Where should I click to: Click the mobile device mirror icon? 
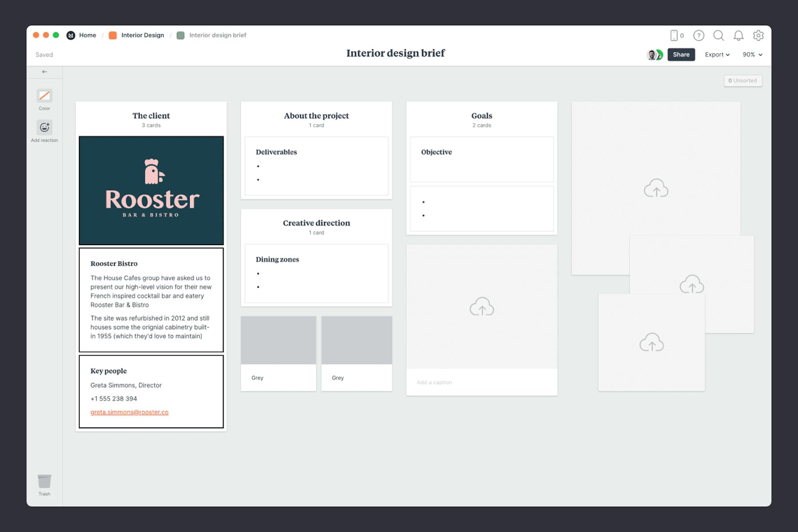point(675,35)
